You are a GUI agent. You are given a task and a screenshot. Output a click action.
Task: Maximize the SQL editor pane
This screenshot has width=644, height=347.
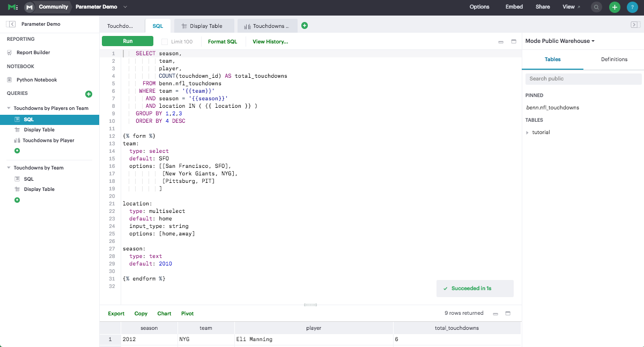(513, 41)
